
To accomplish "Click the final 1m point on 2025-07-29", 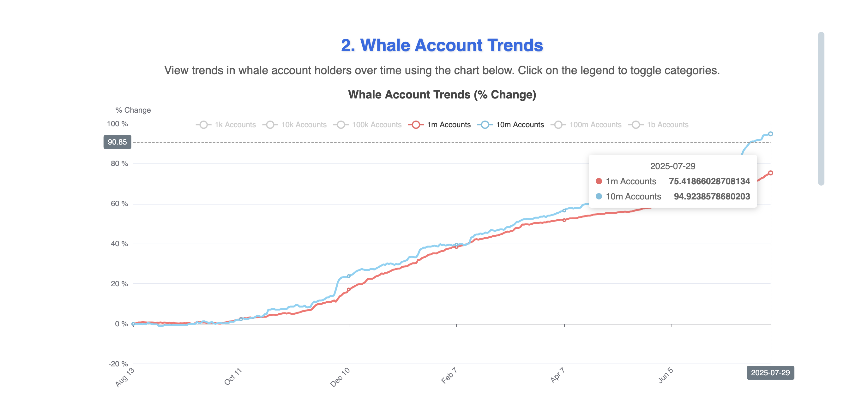I will coord(770,173).
